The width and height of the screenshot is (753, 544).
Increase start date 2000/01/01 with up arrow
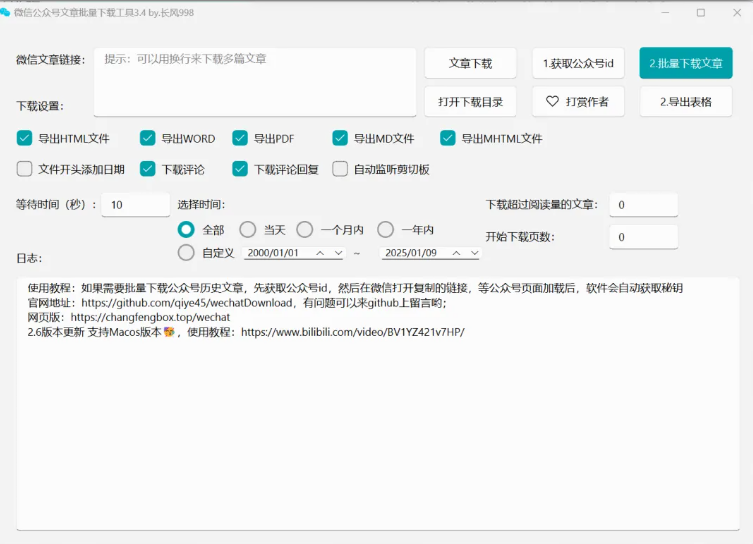(x=320, y=253)
